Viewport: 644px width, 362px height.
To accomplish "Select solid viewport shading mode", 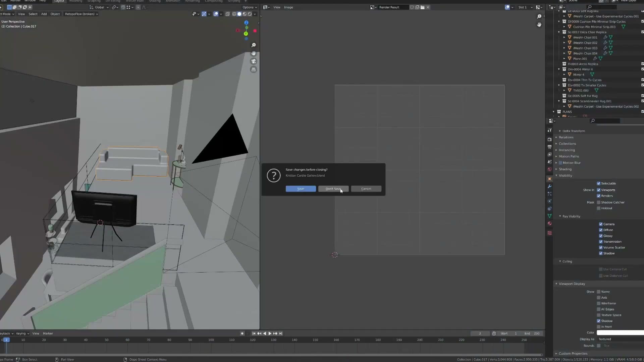I will [x=239, y=14].
